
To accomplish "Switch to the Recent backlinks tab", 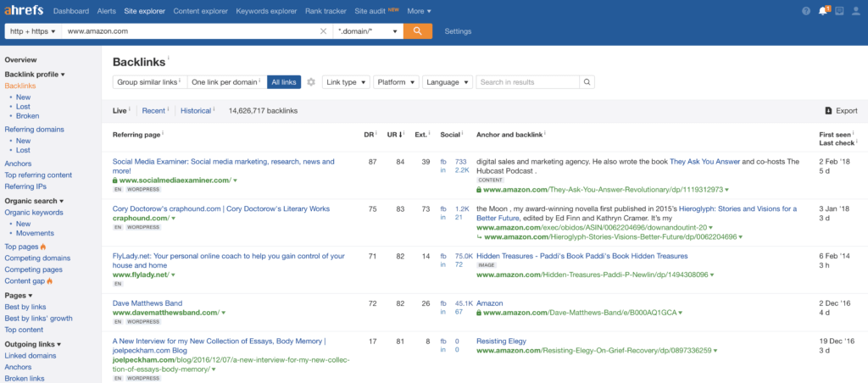I will pyautogui.click(x=153, y=111).
